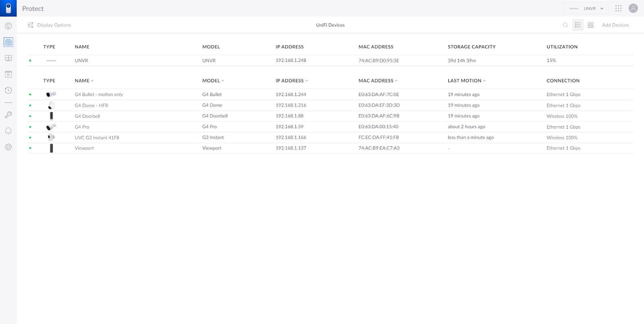Open the search magnifier icon
The width and height of the screenshot is (644, 324).
(x=565, y=25)
